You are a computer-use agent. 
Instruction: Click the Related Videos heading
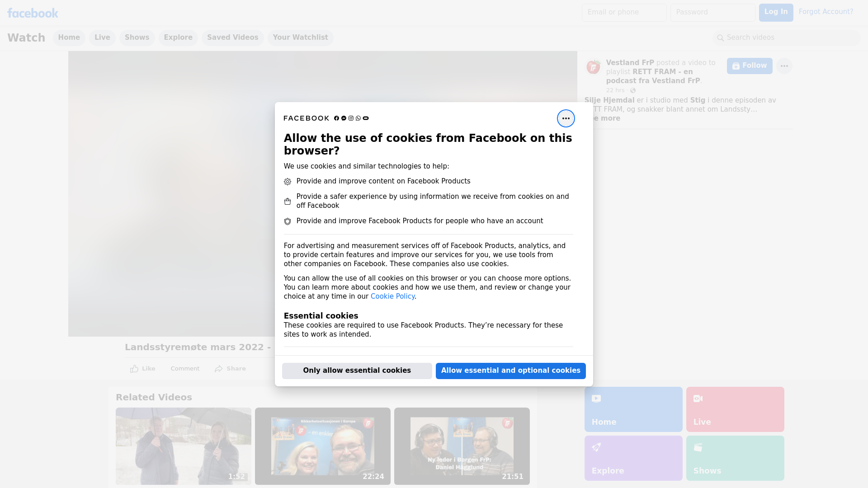(154, 397)
